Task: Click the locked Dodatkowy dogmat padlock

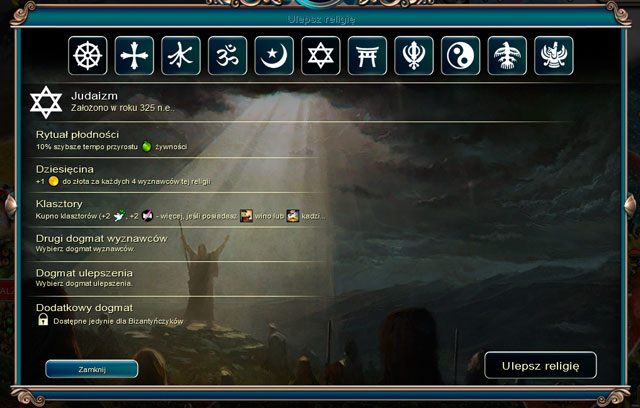Action: (43, 319)
